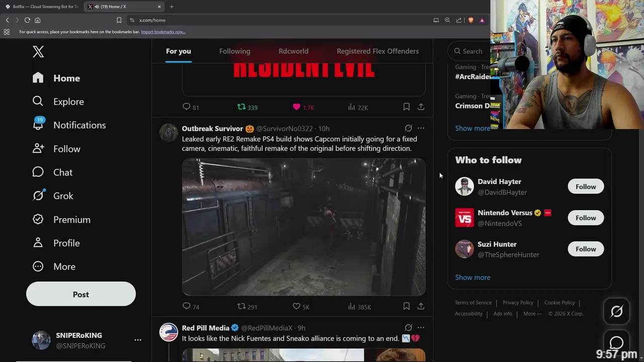The width and height of the screenshot is (644, 362).
Task: Open more options on Outbreak Survivor post
Action: (x=421, y=128)
